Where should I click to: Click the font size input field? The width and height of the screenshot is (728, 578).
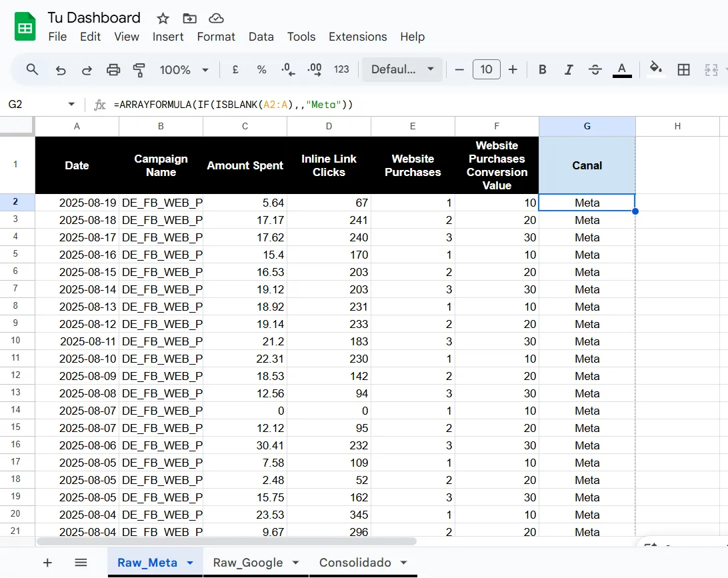tap(487, 70)
